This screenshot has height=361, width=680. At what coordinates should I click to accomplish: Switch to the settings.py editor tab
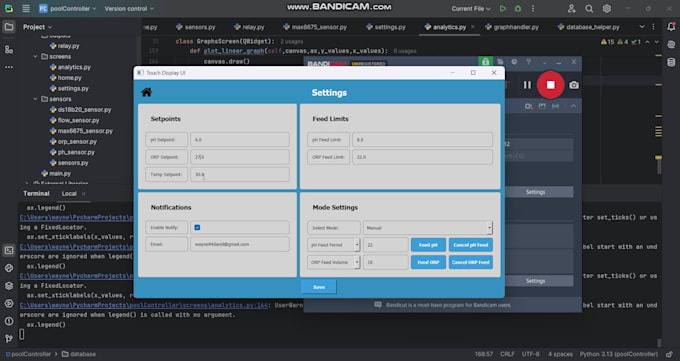[386, 27]
